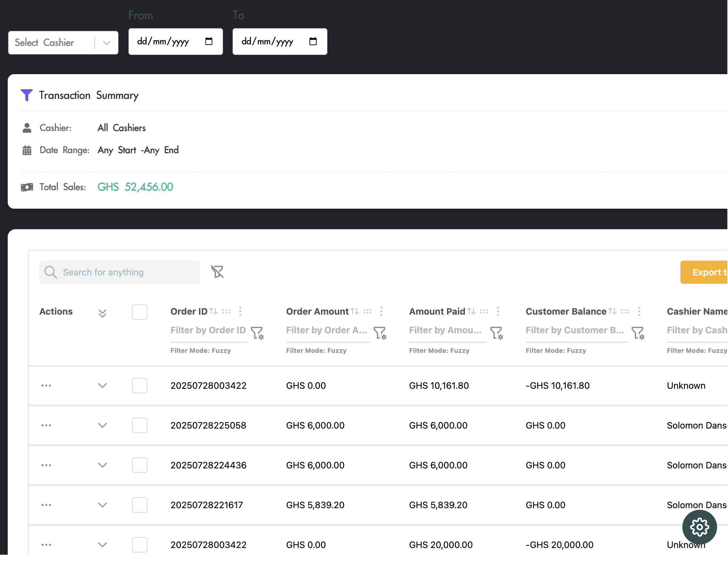Screen dimensions: 728x565
Task: Open calendar picker in From date field
Action: [209, 41]
